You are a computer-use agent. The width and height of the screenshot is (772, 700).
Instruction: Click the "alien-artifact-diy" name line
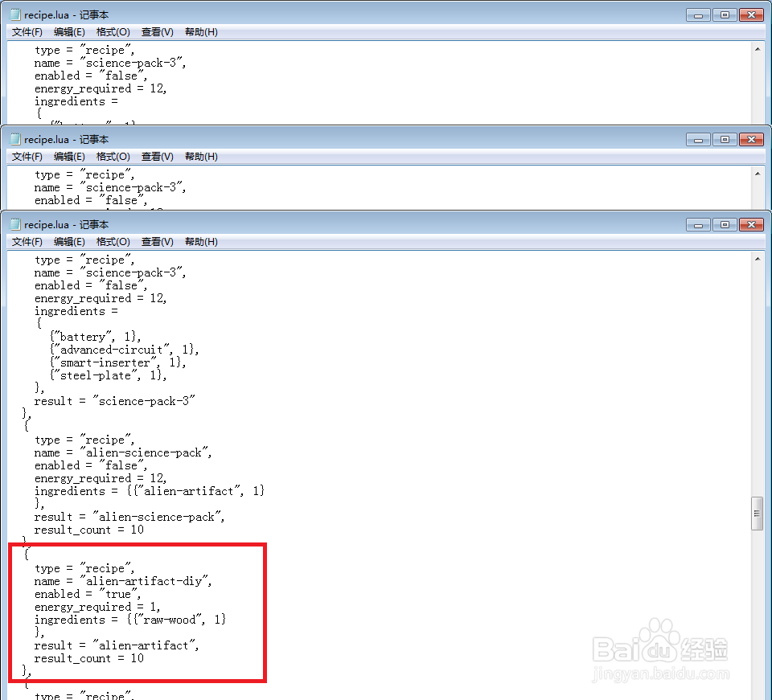pyautogui.click(x=123, y=581)
